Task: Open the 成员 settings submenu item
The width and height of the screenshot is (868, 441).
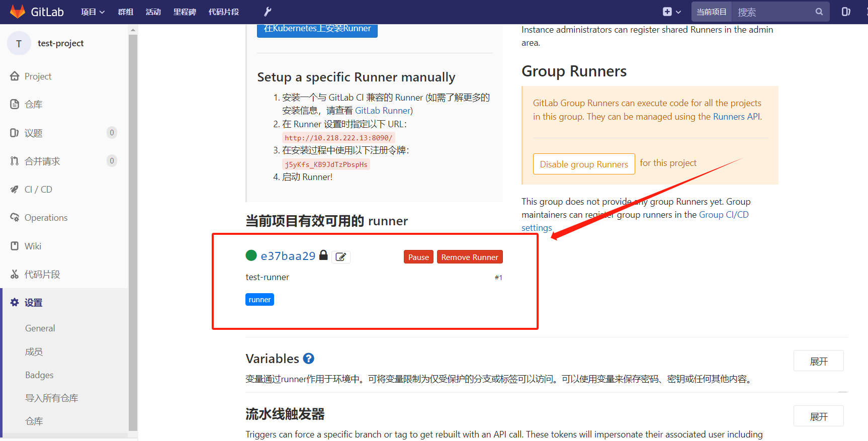Action: 34,351
